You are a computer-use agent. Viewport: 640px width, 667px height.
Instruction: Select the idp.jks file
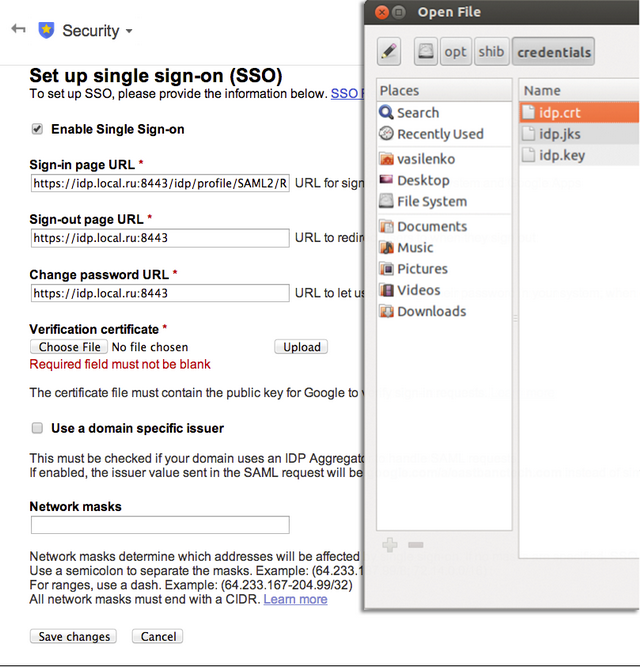tap(579, 134)
